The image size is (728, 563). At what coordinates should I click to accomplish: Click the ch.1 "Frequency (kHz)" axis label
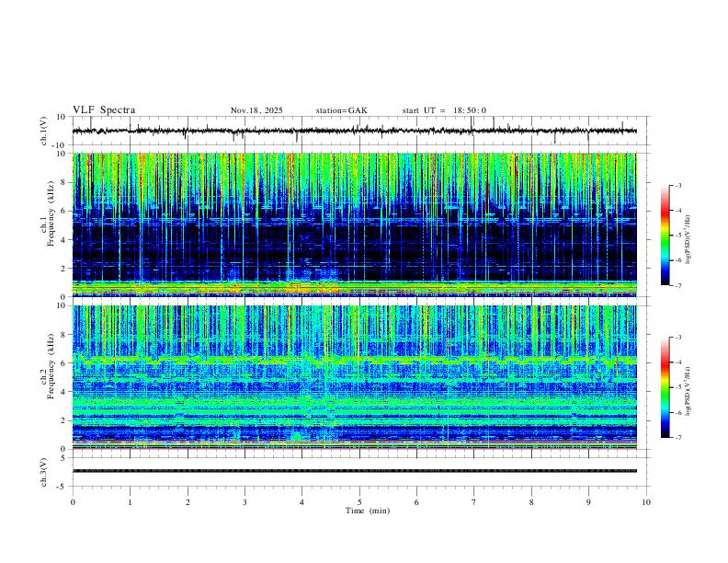point(51,214)
